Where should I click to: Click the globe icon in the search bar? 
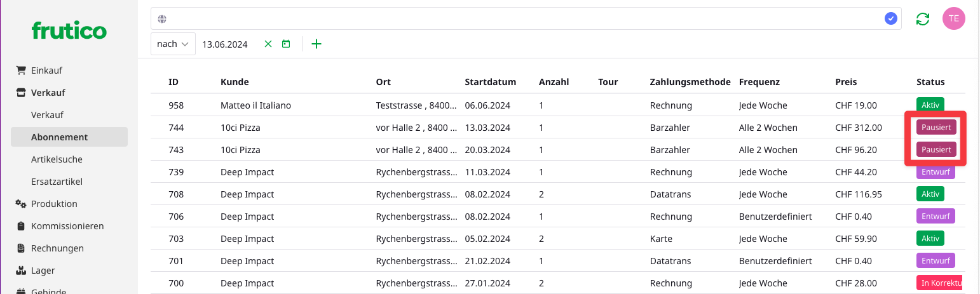[162, 19]
